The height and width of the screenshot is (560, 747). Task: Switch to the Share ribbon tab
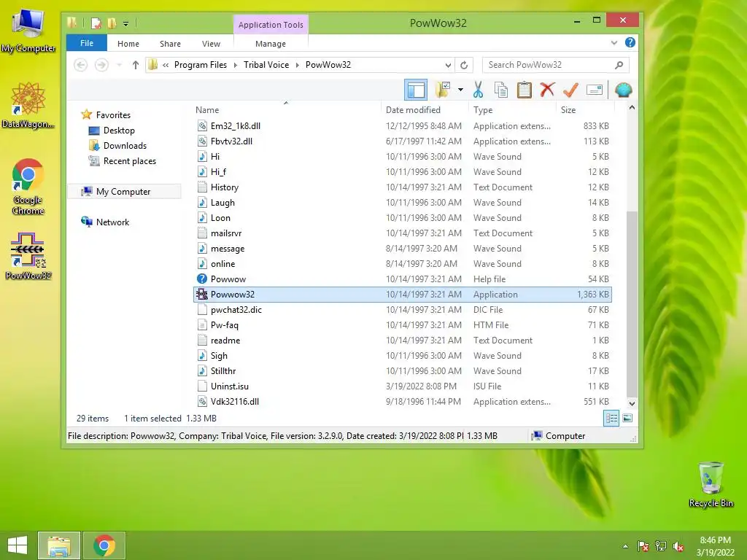point(170,43)
